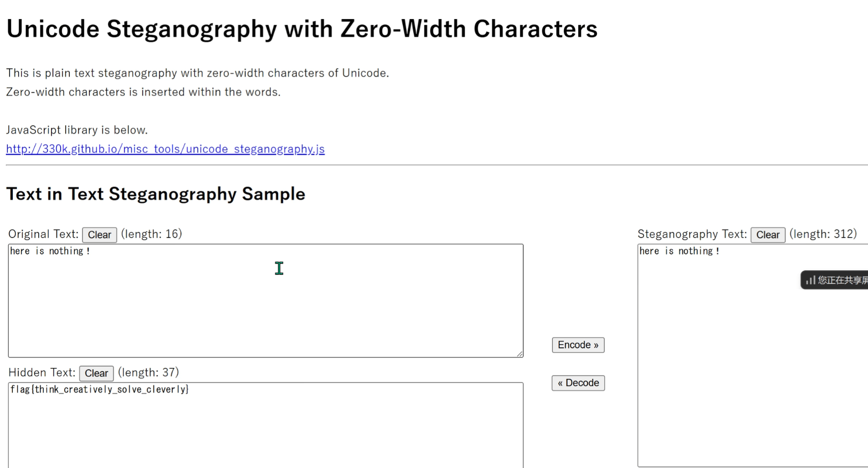Viewport: 868px width, 468px height.
Task: Click the screen sharing signal bars icon
Action: coord(811,280)
